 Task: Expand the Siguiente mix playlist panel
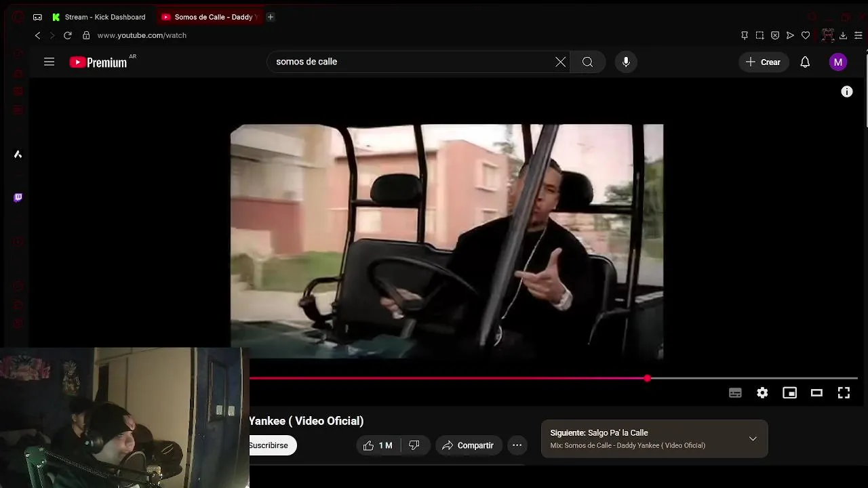coord(753,439)
